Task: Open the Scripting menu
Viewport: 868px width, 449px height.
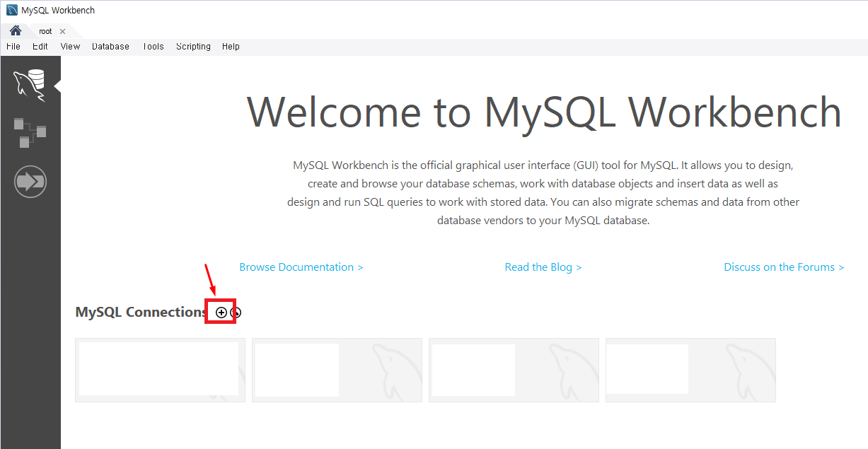Action: point(193,47)
